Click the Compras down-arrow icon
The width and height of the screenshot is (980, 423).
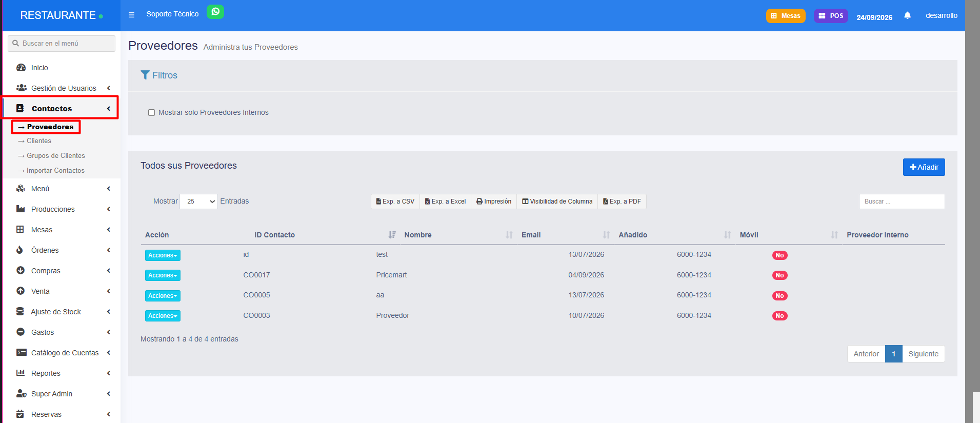coord(21,270)
